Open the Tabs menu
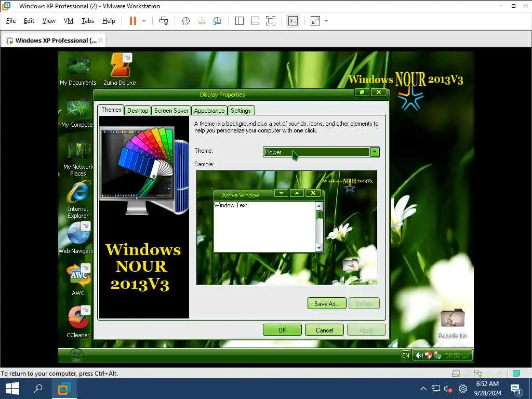This screenshot has width=532, height=399. coord(87,21)
